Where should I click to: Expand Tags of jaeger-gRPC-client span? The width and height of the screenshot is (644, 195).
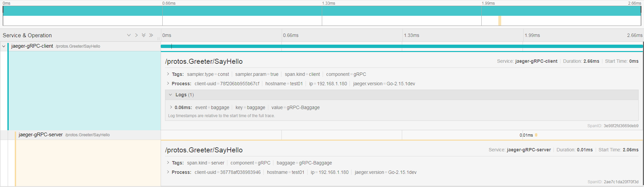click(x=168, y=74)
